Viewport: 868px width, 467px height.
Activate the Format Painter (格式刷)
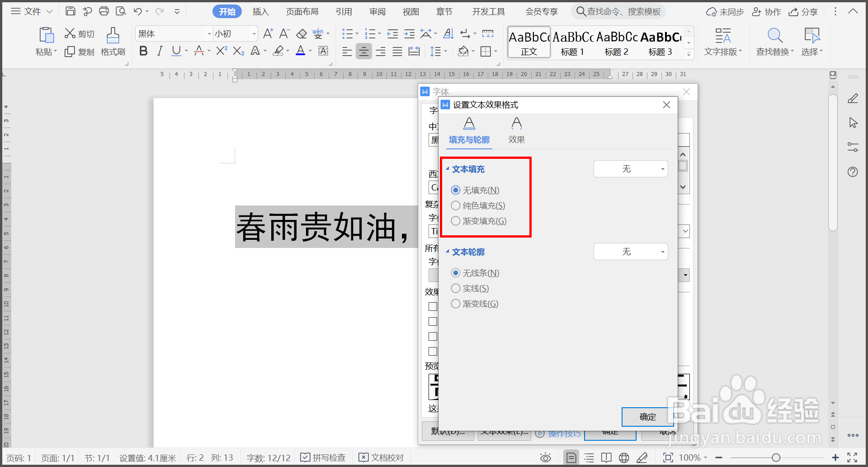pos(113,42)
